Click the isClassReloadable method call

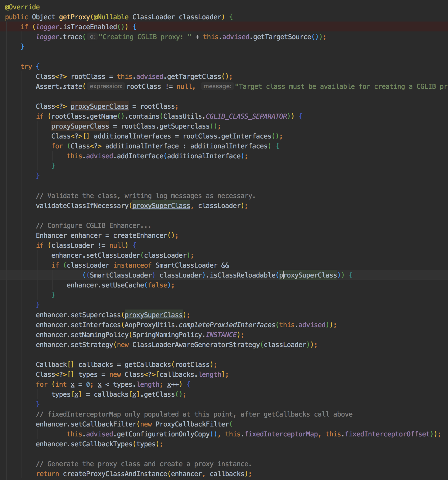pos(242,275)
